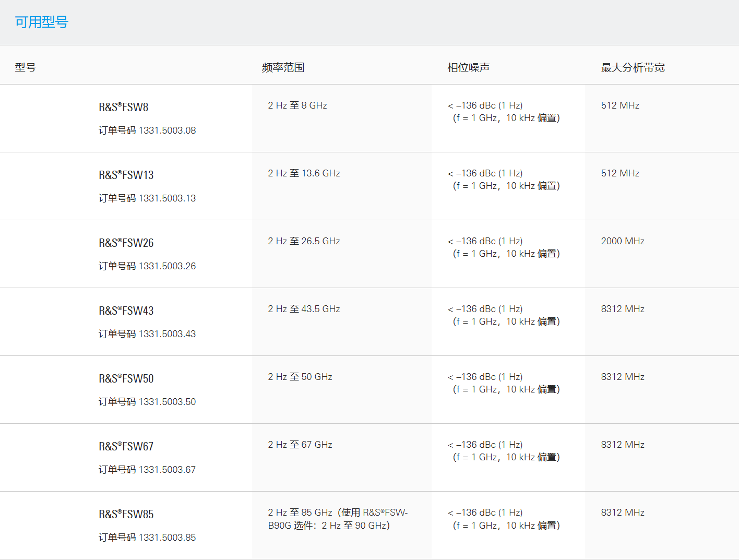Click order number 1331.5003.08

[x=167, y=130]
